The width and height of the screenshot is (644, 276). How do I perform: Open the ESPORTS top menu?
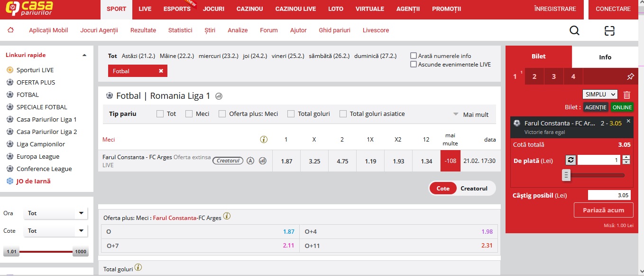177,9
